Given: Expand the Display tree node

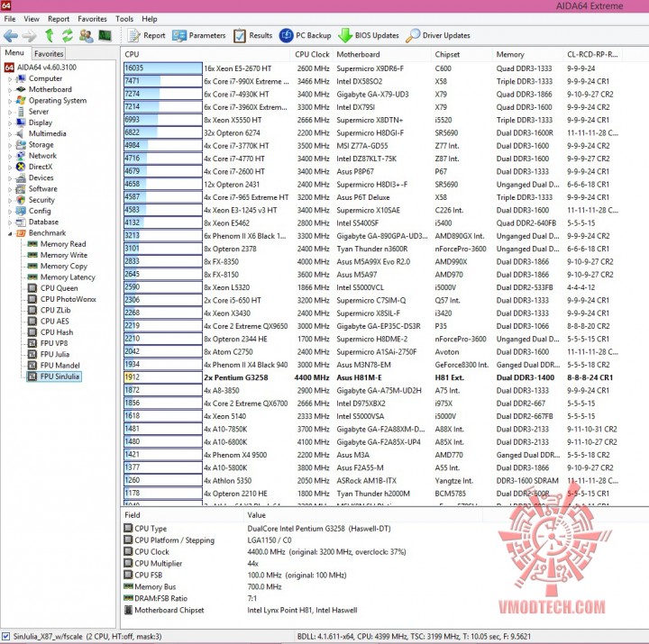Looking at the screenshot, I should tap(10, 122).
